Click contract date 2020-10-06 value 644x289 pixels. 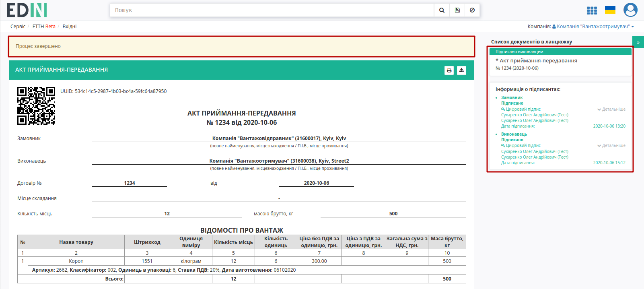(x=317, y=183)
